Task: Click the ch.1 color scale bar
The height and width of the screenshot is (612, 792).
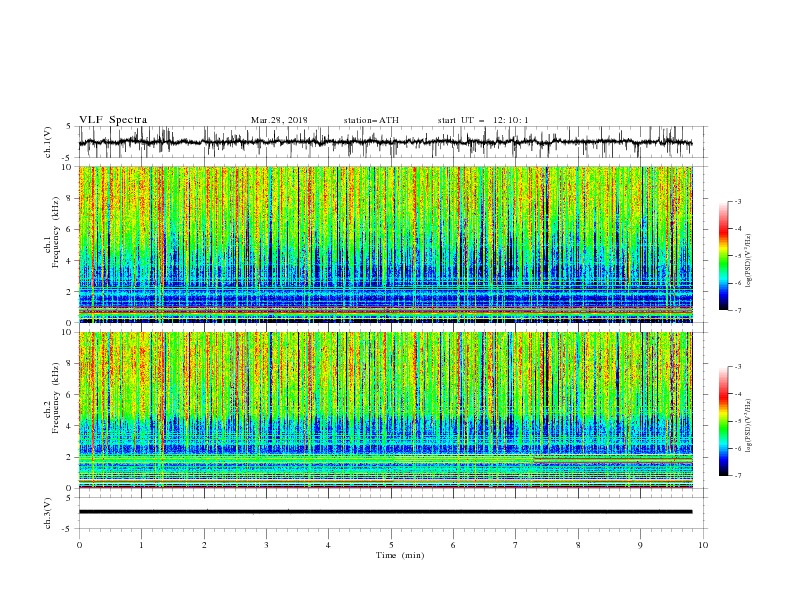Action: coord(723,256)
